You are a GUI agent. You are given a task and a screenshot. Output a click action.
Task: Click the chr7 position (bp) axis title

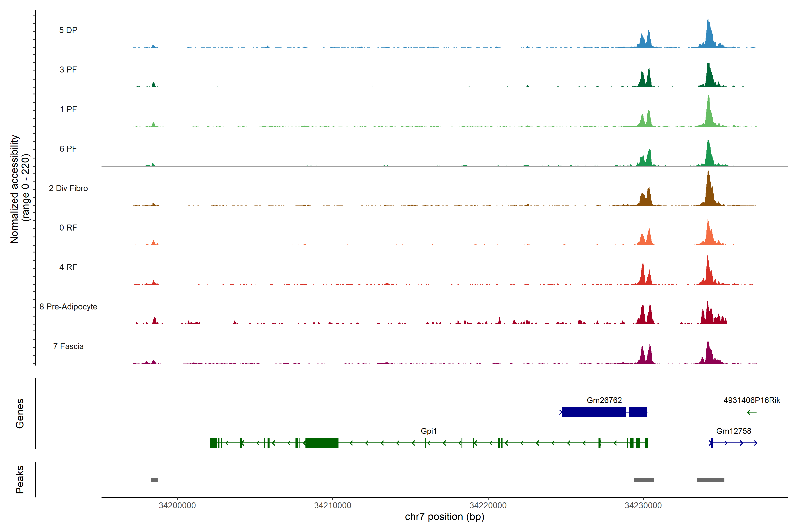pyautogui.click(x=444, y=517)
